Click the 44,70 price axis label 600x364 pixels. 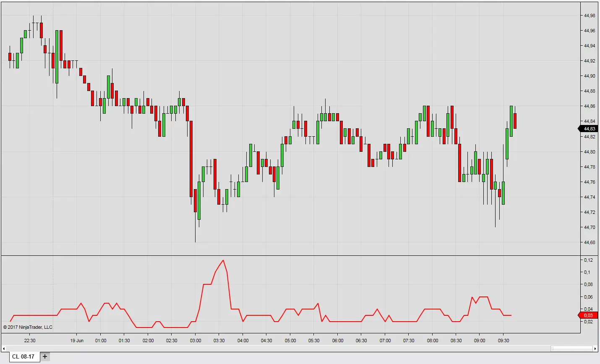590,227
